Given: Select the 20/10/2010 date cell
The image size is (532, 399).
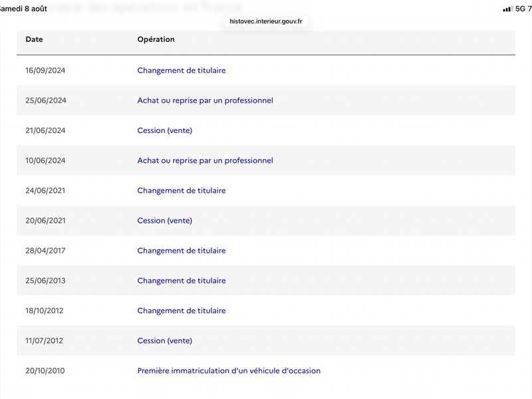Looking at the screenshot, I should click(45, 370).
